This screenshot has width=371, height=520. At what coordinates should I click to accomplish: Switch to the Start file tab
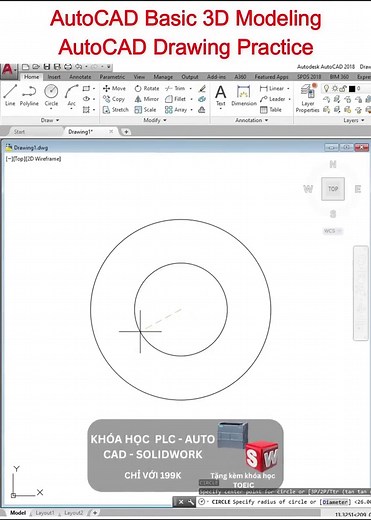click(19, 132)
